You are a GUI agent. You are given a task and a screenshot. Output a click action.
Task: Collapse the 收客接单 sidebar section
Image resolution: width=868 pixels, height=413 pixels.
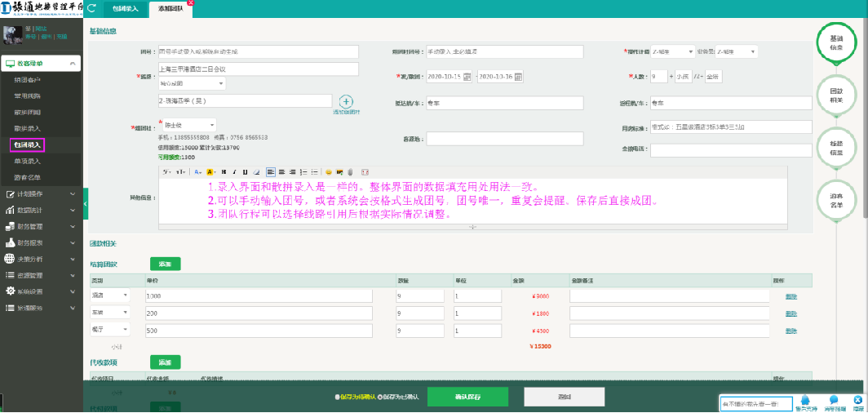point(41,64)
